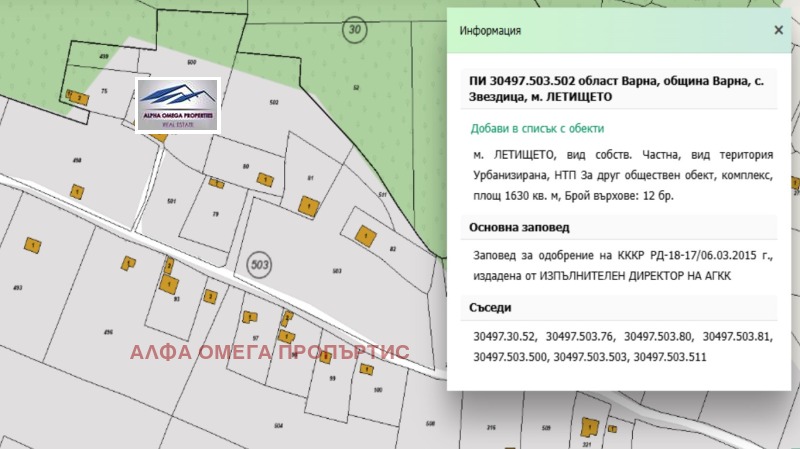Select neighbour parcel 30497.503.503

[x=591, y=357]
